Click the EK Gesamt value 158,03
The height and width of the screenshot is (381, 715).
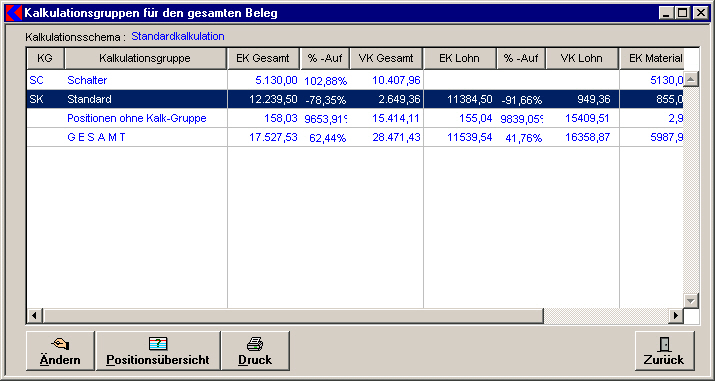(x=281, y=118)
